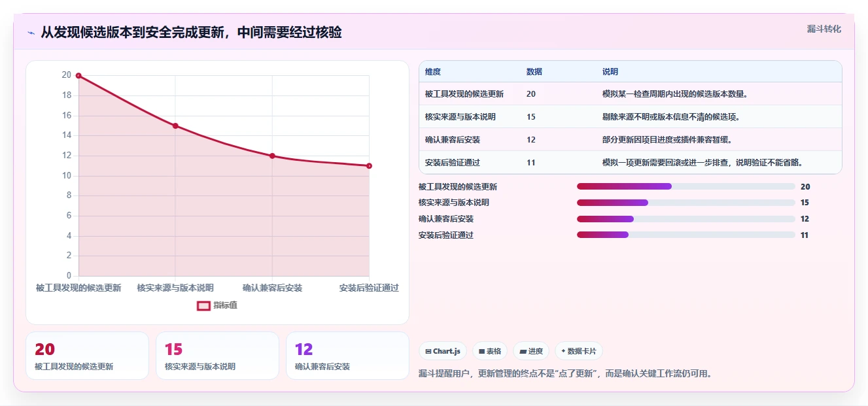Click the description 剔除来源不明或版本信息不清的候选项
This screenshot has width=868, height=406.
click(x=671, y=117)
